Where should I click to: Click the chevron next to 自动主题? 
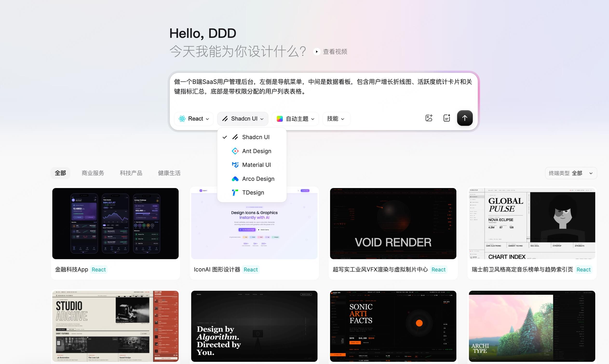coord(313,119)
